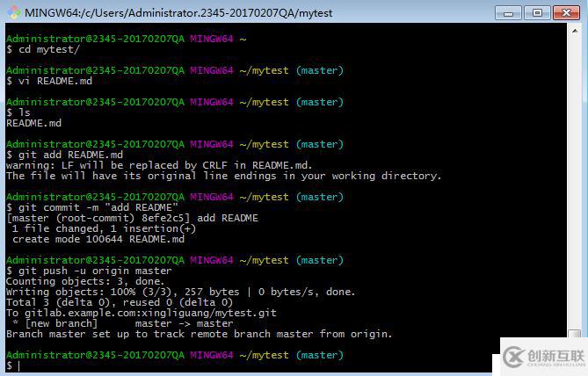588x376 pixels.
Task: Maximize the MINGW64 terminal window
Action: click(537, 13)
